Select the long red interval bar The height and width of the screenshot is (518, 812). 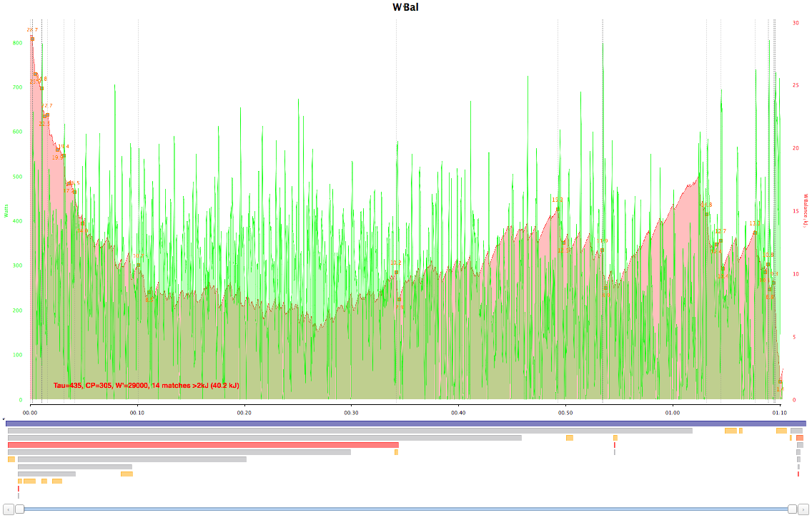[x=203, y=445]
